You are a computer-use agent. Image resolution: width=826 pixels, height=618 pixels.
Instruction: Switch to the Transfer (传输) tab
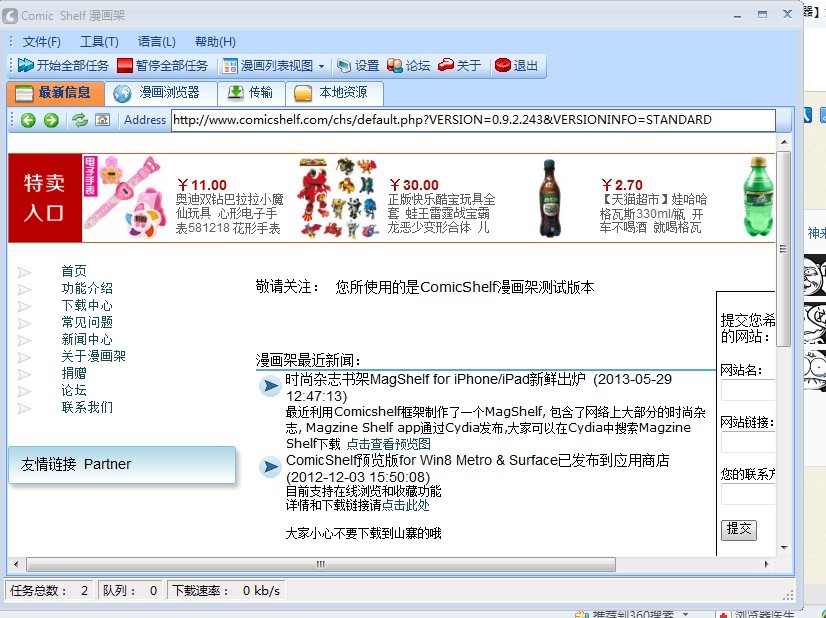click(x=251, y=93)
